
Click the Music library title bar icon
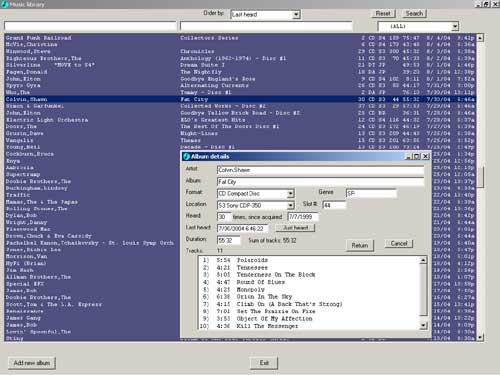[x=5, y=4]
